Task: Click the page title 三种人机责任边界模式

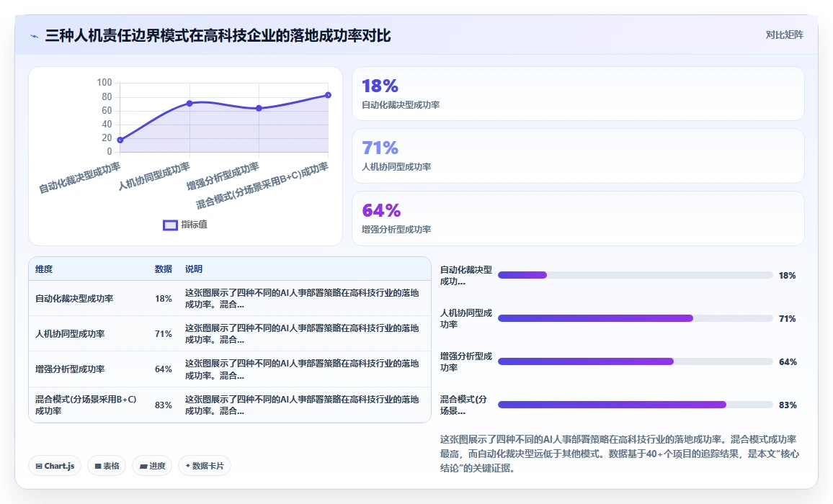Action: tap(218, 35)
